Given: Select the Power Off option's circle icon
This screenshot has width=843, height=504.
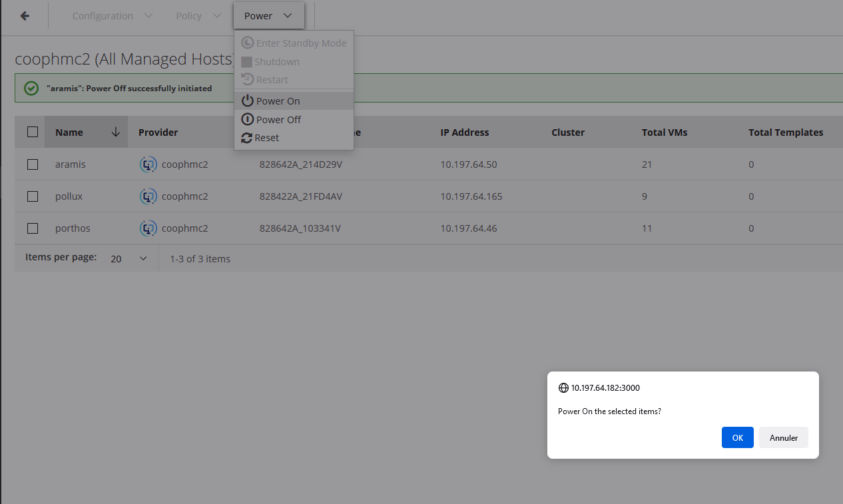Looking at the screenshot, I should click(x=247, y=119).
